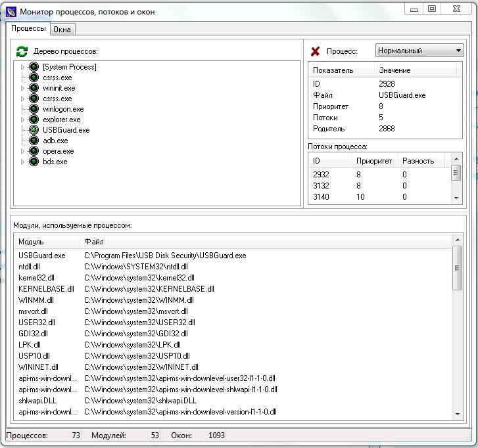The width and height of the screenshot is (478, 448).
Task: Open the process priority dropdown 'Нормальный'
Action: tap(419, 51)
